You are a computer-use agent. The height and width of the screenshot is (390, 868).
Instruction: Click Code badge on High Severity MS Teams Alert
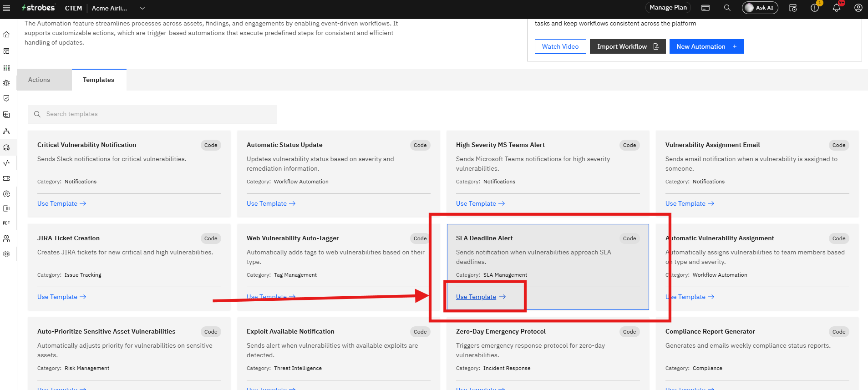click(629, 145)
